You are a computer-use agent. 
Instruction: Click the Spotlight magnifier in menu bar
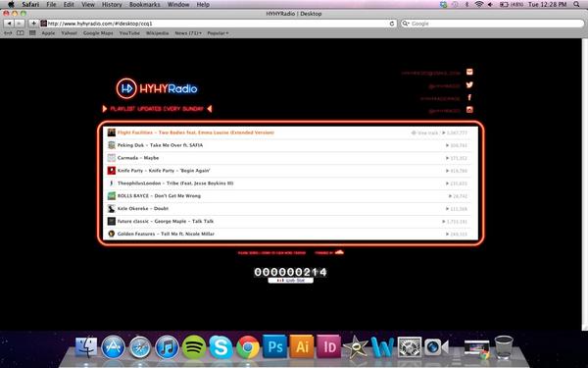coord(576,5)
